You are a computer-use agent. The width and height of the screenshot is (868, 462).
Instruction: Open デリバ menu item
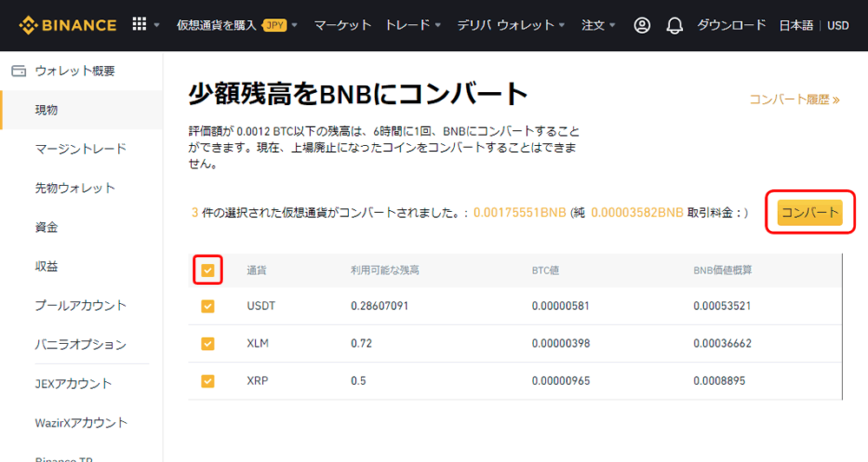pos(475,25)
